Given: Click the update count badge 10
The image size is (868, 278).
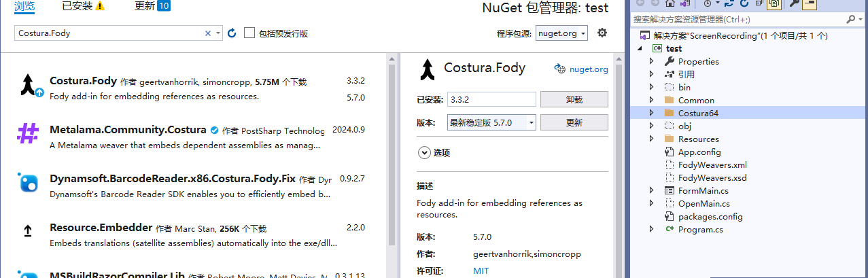Looking at the screenshot, I should tap(164, 6).
